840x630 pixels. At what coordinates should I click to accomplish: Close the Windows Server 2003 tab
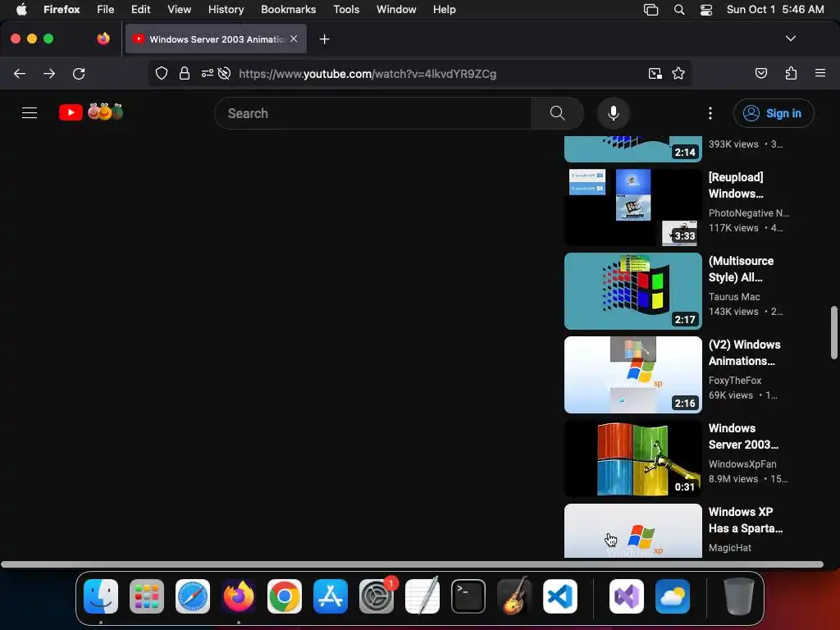click(294, 39)
